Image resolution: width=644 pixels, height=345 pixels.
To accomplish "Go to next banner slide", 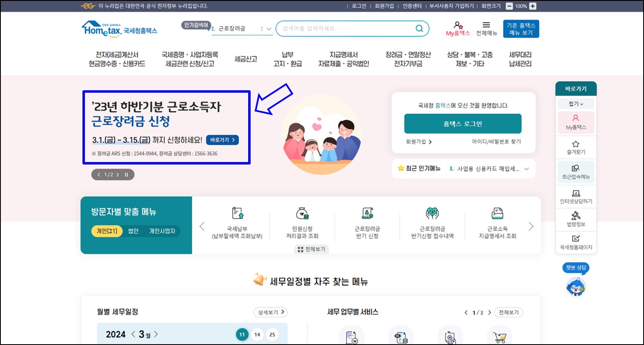I will (x=117, y=175).
